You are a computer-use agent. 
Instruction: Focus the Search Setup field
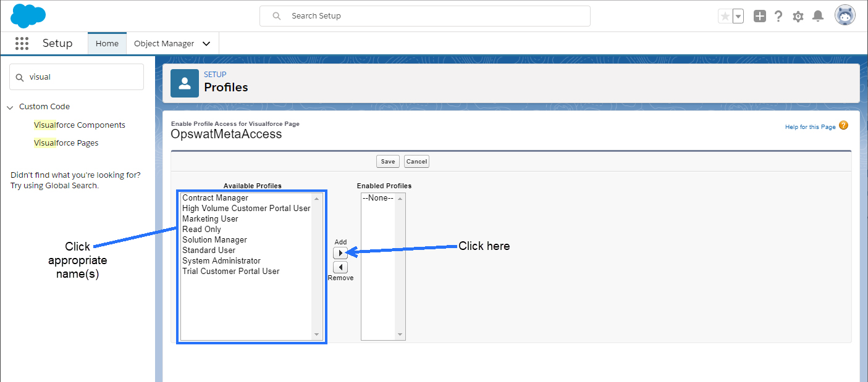(425, 16)
